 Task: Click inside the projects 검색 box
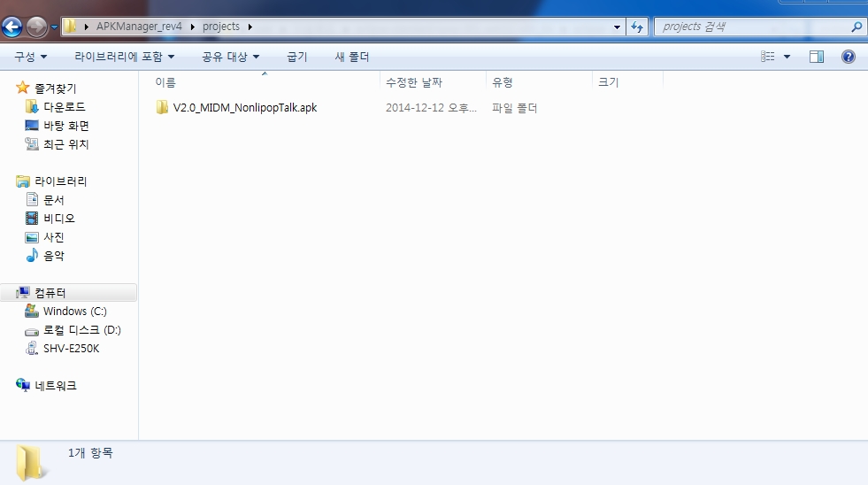[x=752, y=27]
